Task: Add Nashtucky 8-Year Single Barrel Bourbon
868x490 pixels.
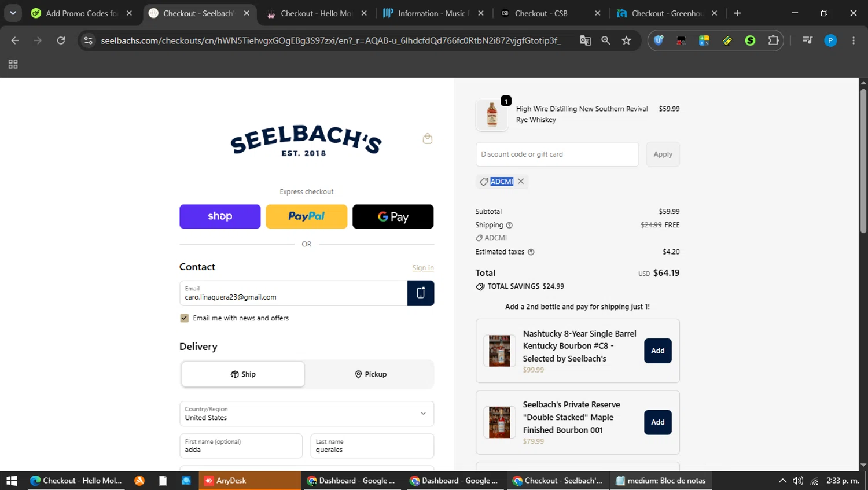Action: click(658, 351)
